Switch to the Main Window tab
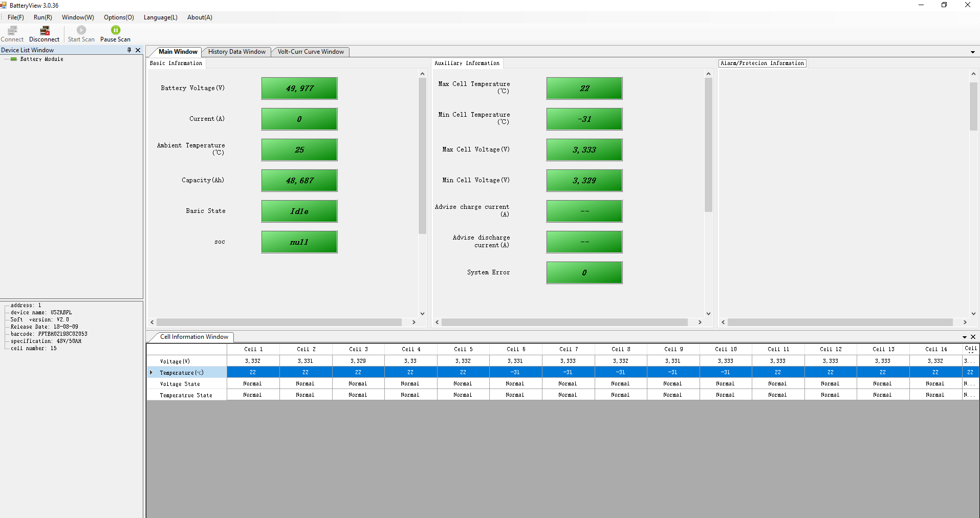The image size is (980, 518). (178, 52)
